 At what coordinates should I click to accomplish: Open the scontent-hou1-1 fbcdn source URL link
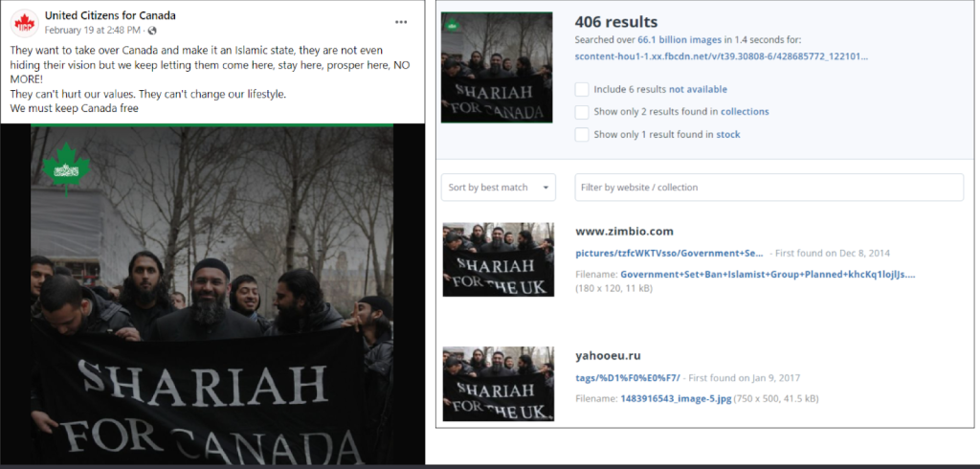point(721,56)
